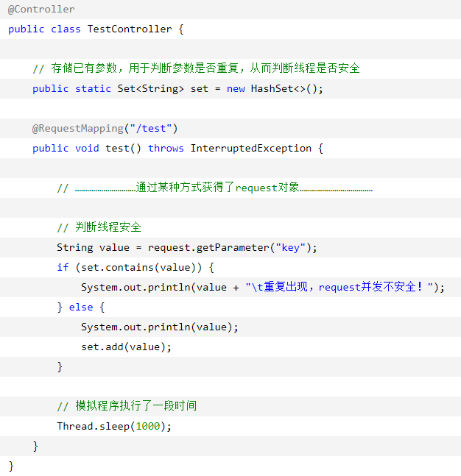This screenshot has height=476, width=461.
Task: Select the number 1000
Action: pos(148,426)
